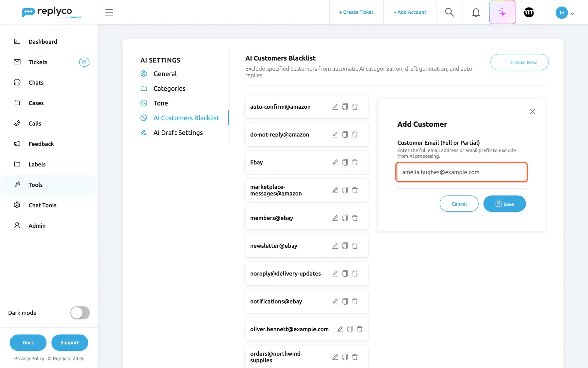Image resolution: width=588 pixels, height=368 pixels.
Task: Cancel adding the customer
Action: tap(459, 204)
